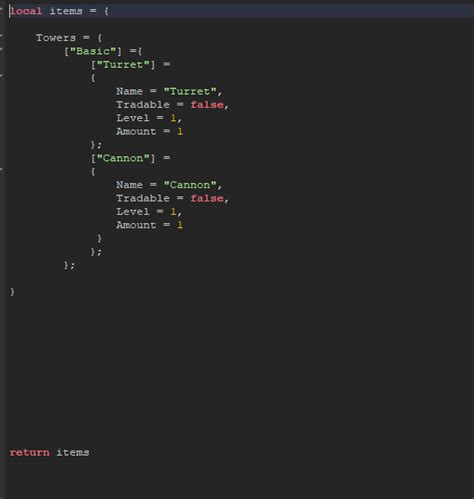
Task: Click the opening brace below ["Cannon"] =
Action: point(93,172)
